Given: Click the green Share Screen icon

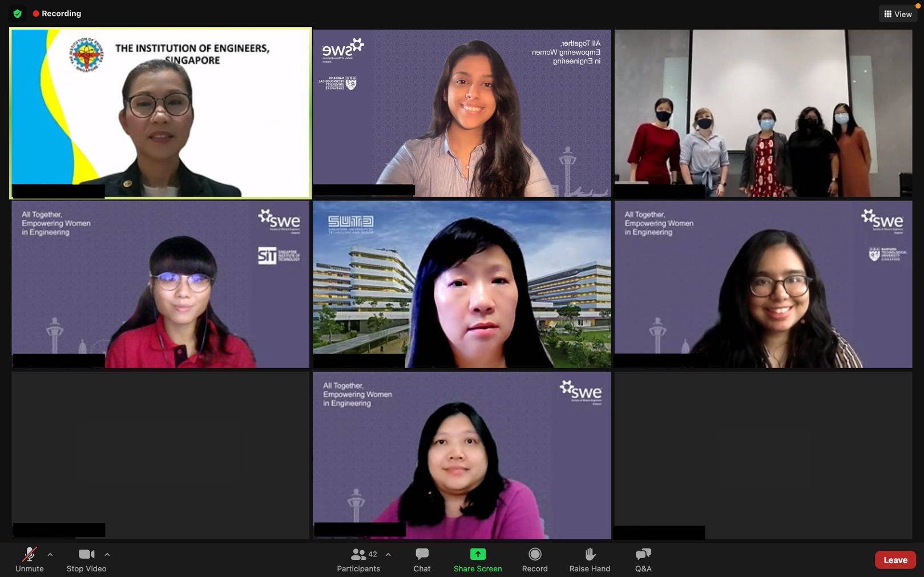Looking at the screenshot, I should pos(478,554).
